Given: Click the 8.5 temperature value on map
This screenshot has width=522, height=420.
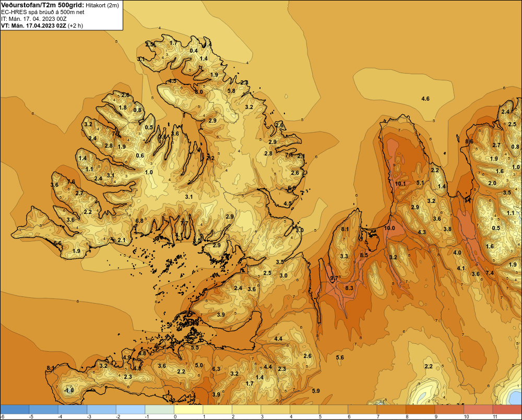Looking at the screenshot, I should coord(364,255).
